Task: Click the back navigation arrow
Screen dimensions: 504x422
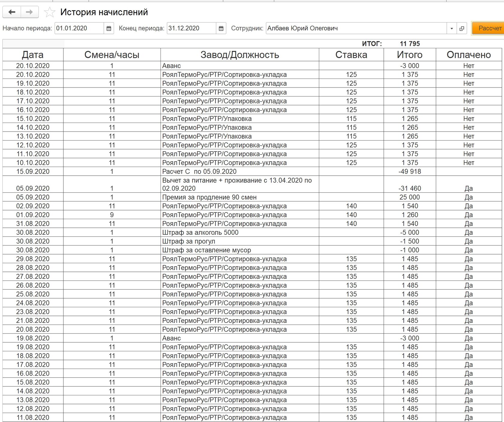Action: pyautogui.click(x=12, y=12)
